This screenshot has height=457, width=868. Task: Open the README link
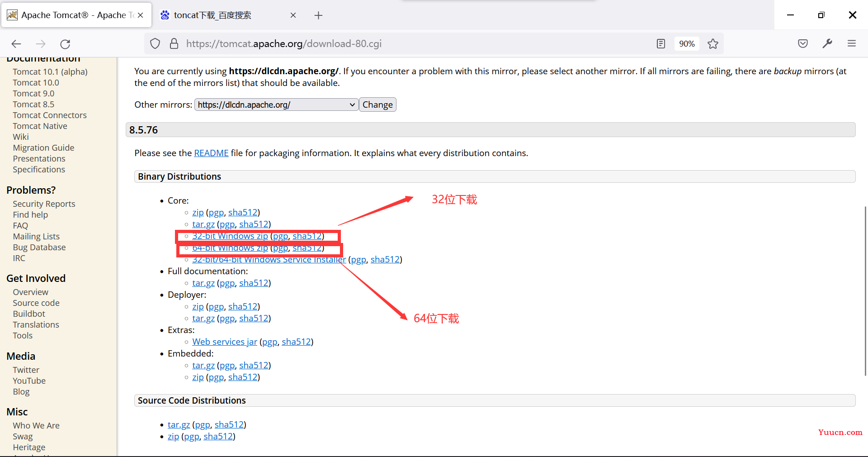pyautogui.click(x=211, y=153)
